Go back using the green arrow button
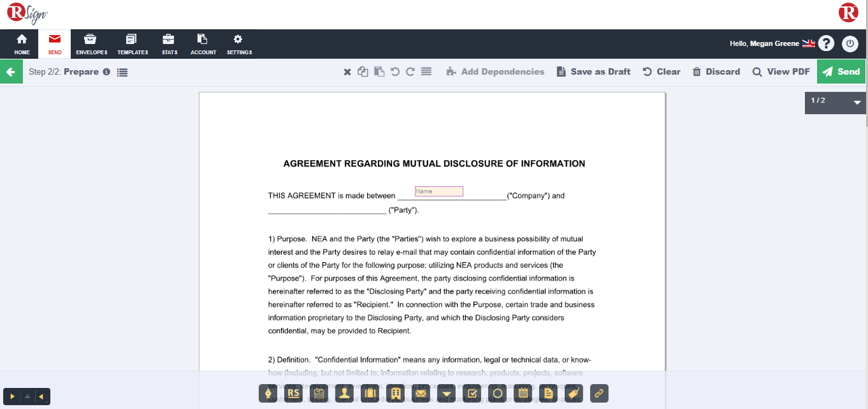868x409 pixels. [11, 71]
